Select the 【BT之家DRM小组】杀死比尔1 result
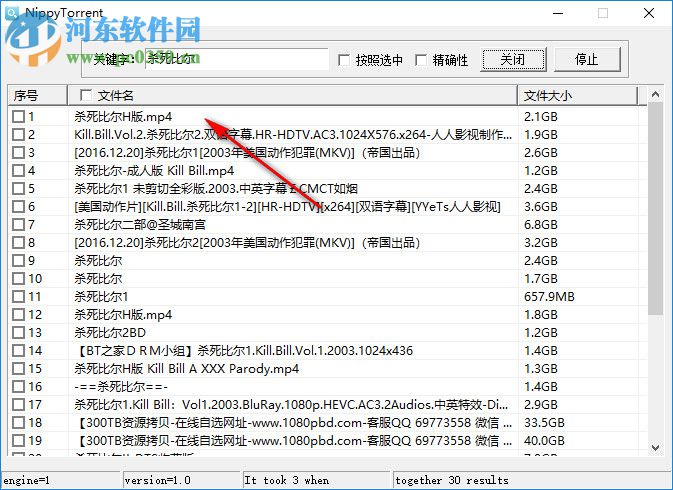This screenshot has height=490, width=673. click(x=243, y=351)
